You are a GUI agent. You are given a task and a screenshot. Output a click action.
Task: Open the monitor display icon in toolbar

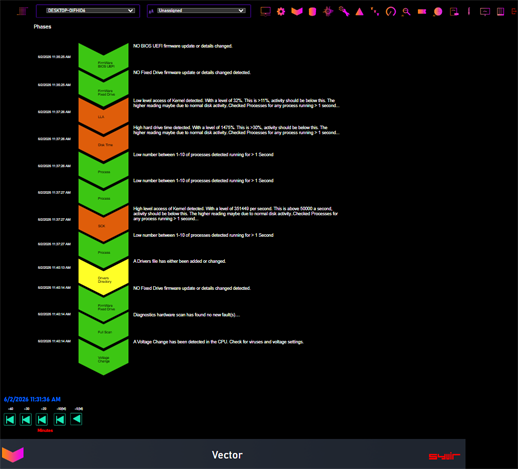(x=265, y=12)
